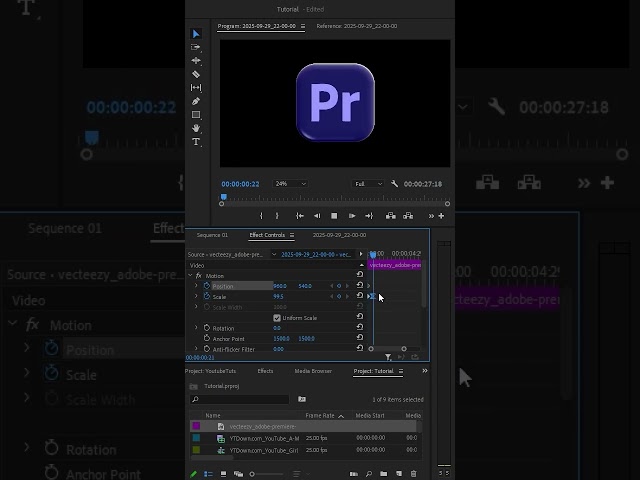Select the Razor tool
Screen dimensions: 640x480
(196, 74)
